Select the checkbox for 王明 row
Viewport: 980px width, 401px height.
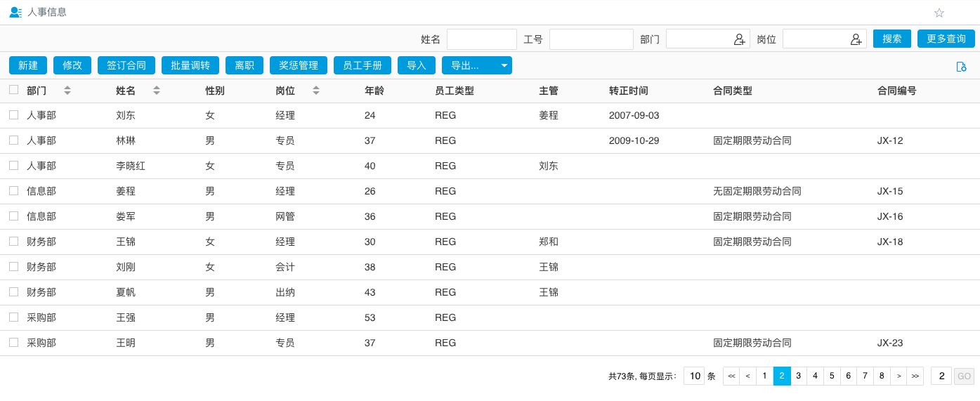pyautogui.click(x=13, y=343)
